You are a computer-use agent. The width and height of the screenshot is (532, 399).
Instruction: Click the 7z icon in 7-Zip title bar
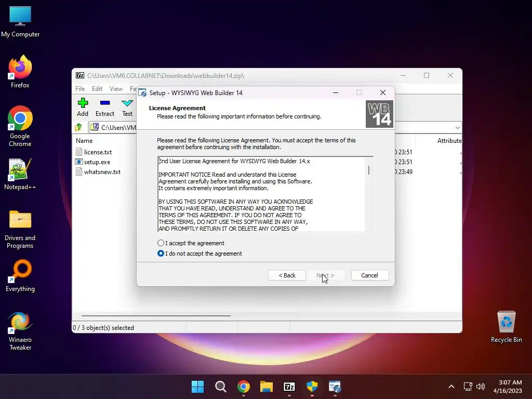click(80, 75)
